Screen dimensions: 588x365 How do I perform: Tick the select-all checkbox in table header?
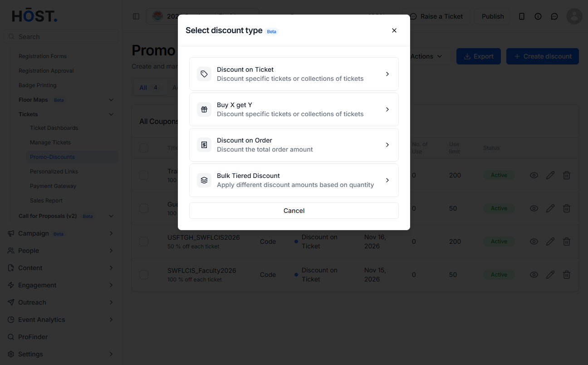point(144,148)
